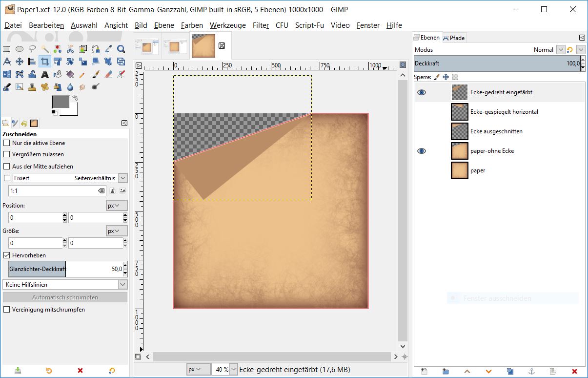
Task: Switch to the Pfade tab
Action: [x=454, y=38]
